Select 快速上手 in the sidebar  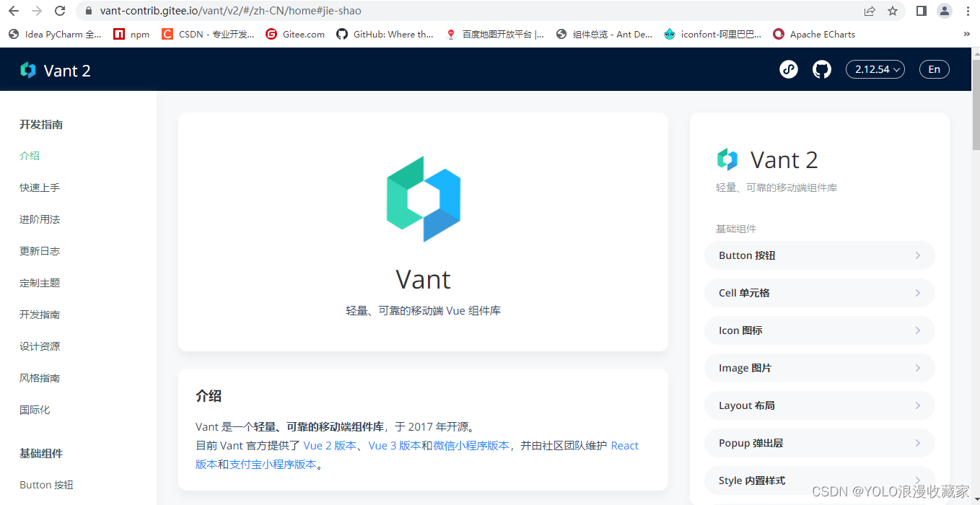point(40,188)
